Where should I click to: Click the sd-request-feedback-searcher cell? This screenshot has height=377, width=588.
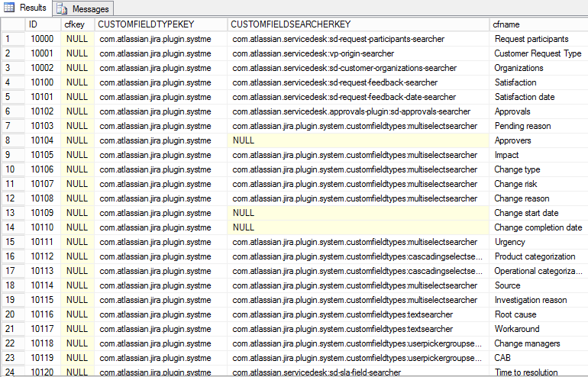pyautogui.click(x=358, y=82)
